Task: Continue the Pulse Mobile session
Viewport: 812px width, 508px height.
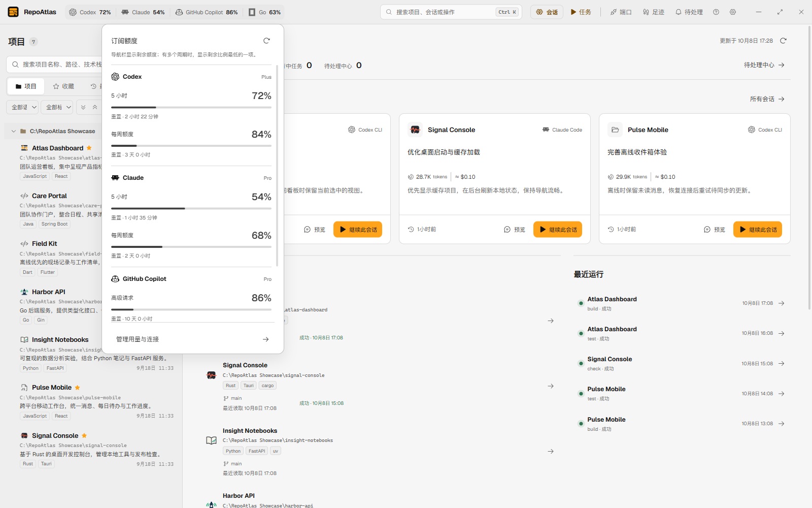Action: point(758,230)
